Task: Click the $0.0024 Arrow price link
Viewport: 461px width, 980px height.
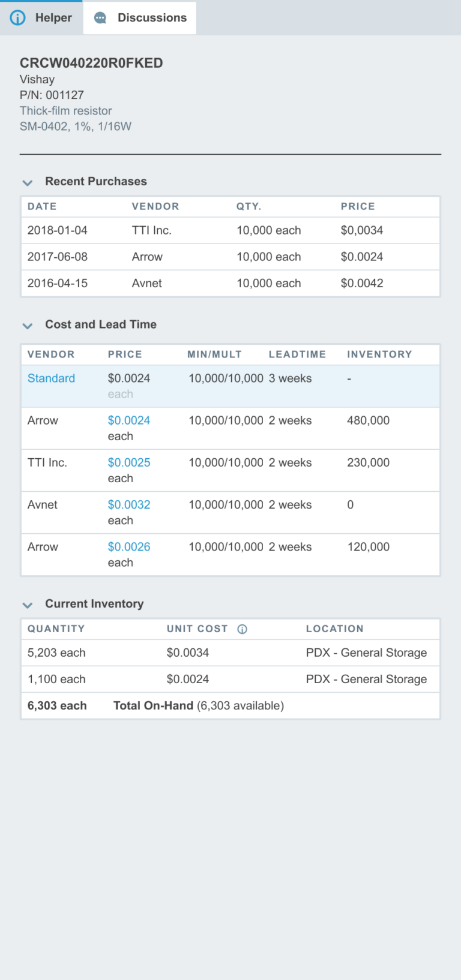Action: [129, 420]
